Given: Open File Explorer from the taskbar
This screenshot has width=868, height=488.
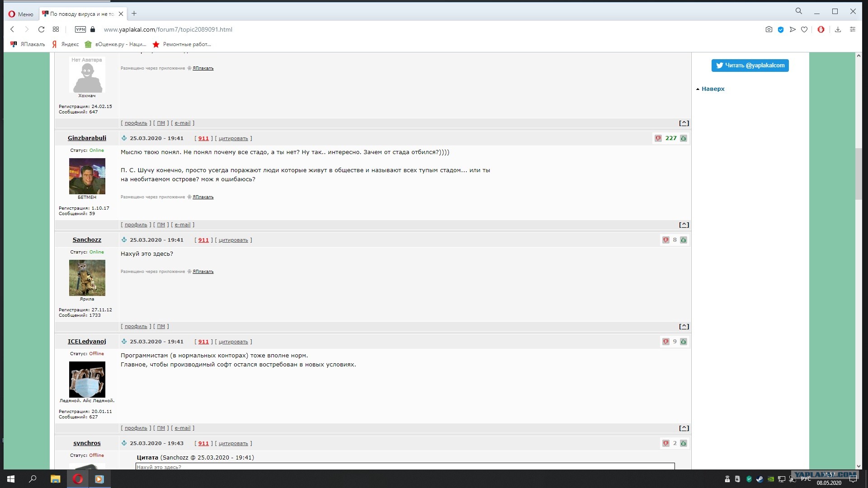Looking at the screenshot, I should pos(55,479).
